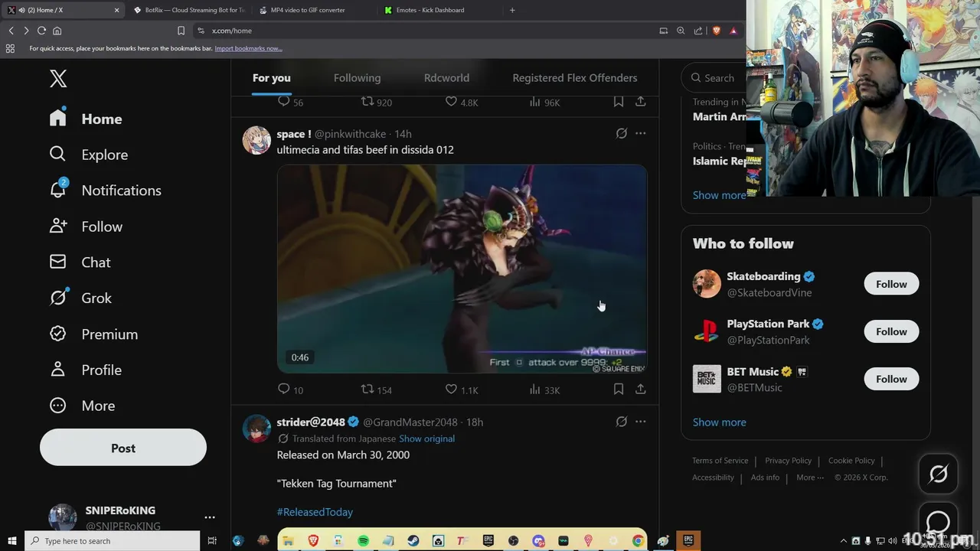Open Chrome from the taskbar
Screen dimensions: 980x551
point(638,541)
